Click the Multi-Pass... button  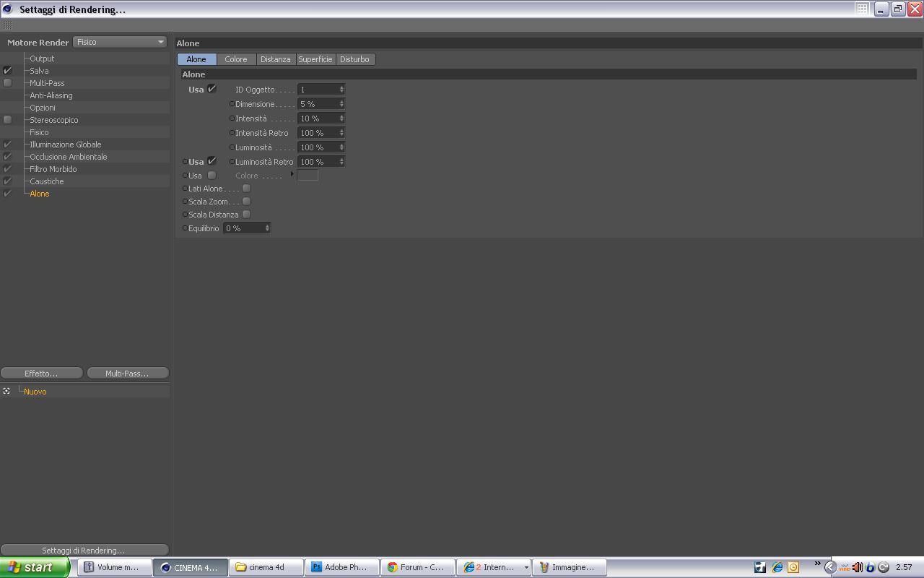tap(127, 374)
